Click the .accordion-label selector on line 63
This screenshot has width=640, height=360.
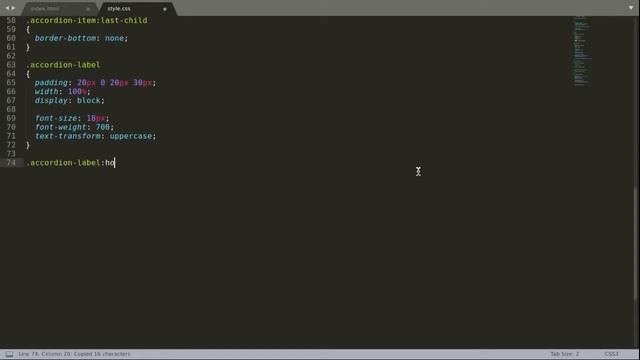(x=63, y=65)
